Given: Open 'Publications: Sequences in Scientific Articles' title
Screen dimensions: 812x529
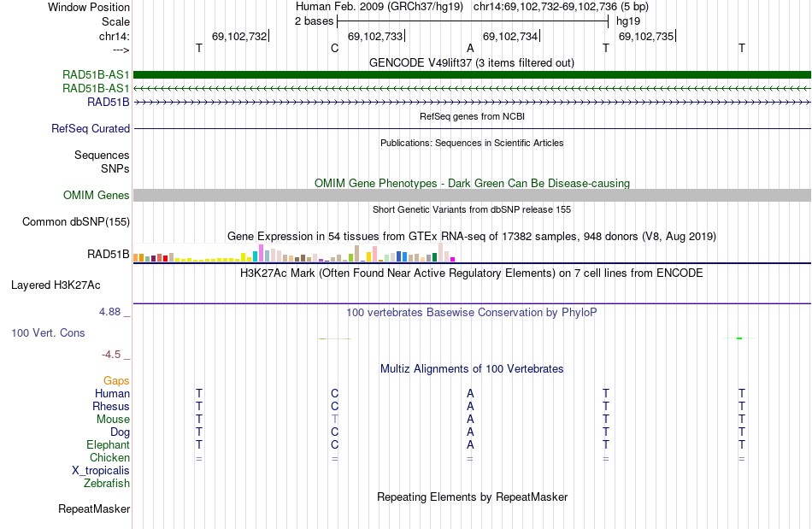Looking at the screenshot, I should click(472, 143).
